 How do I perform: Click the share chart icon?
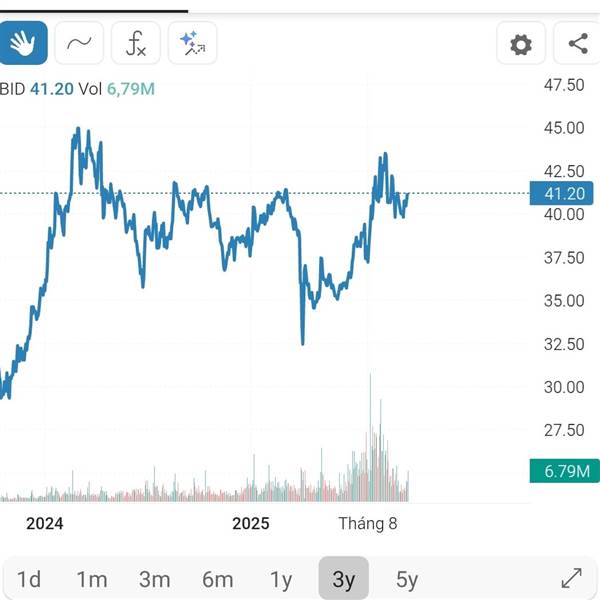coord(577,44)
